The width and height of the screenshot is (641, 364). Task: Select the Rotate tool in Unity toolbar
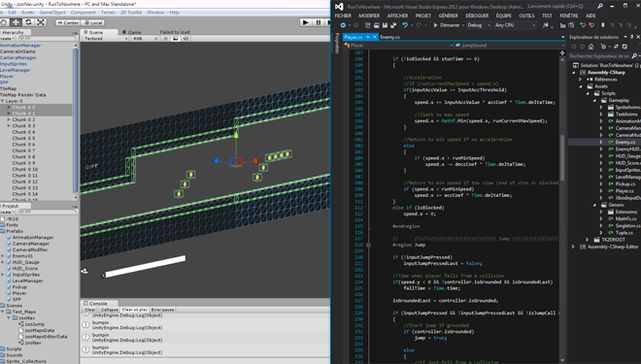coord(28,22)
